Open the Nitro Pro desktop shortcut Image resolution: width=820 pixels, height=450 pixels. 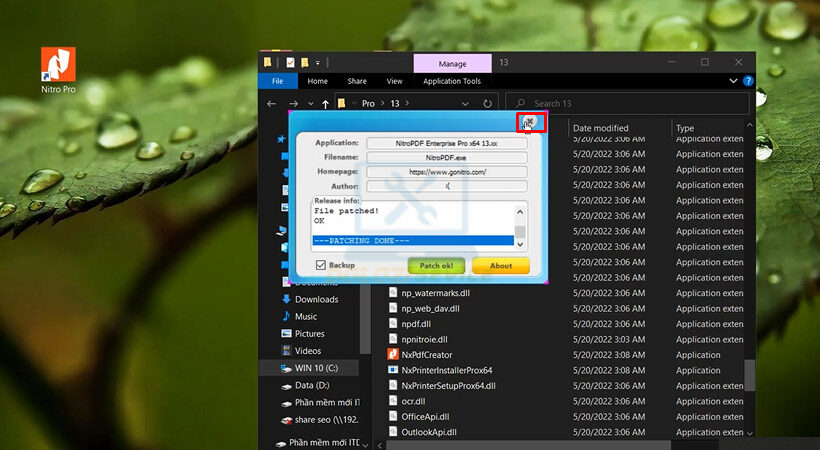click(x=58, y=63)
